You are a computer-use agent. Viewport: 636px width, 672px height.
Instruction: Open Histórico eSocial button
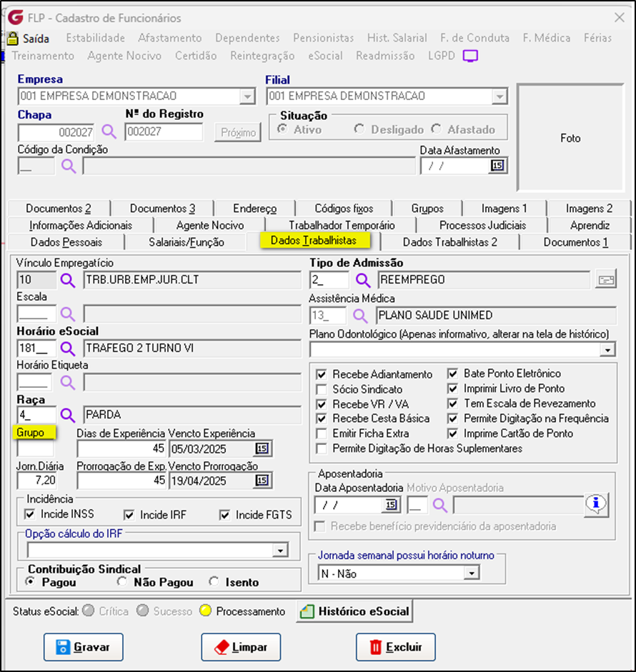(354, 611)
